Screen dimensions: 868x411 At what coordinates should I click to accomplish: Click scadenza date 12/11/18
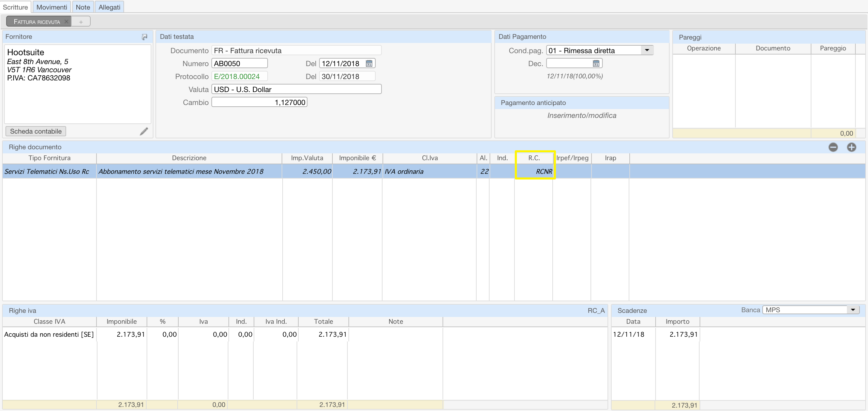coord(629,334)
